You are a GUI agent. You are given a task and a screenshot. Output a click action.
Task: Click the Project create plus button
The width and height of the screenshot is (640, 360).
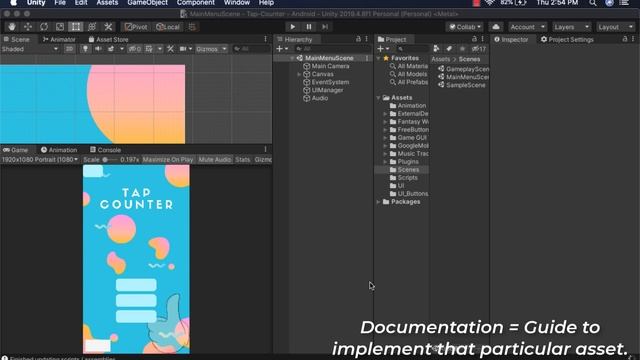pos(382,49)
